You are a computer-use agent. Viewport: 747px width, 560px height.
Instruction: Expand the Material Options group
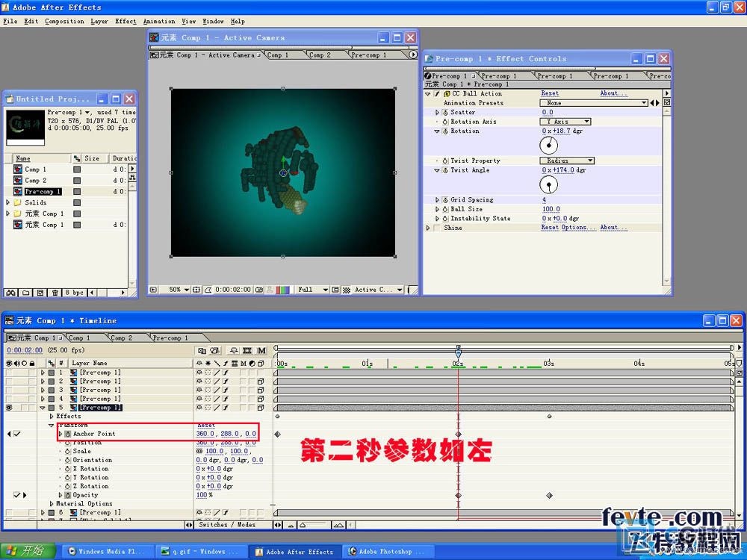52,504
